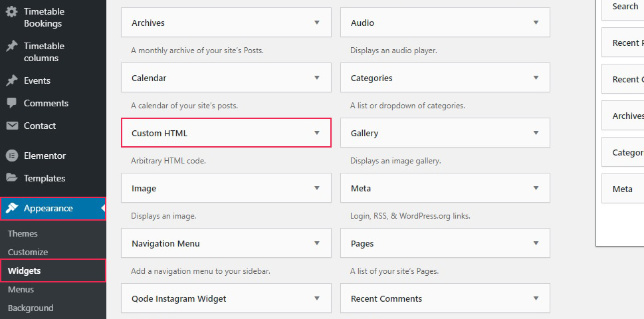Image resolution: width=644 pixels, height=319 pixels.
Task: Open the Customize submenu link
Action: click(28, 252)
